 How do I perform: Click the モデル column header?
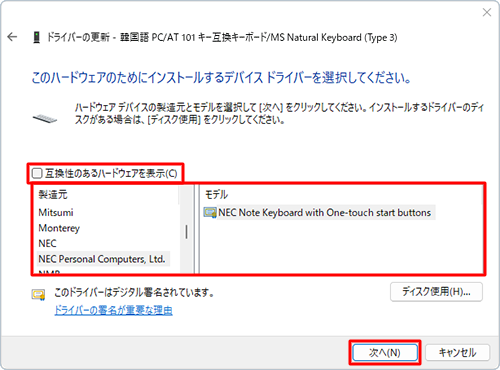pyautogui.click(x=216, y=195)
